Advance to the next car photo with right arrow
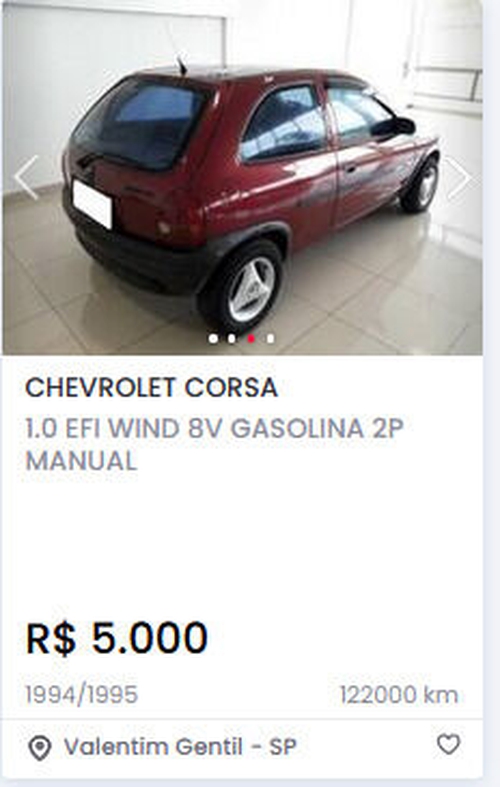This screenshot has width=500, height=787. click(x=458, y=178)
